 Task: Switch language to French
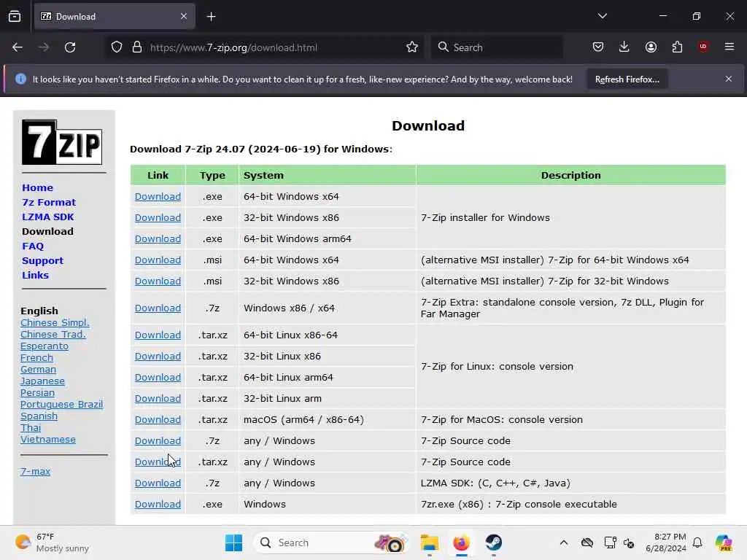click(x=36, y=357)
